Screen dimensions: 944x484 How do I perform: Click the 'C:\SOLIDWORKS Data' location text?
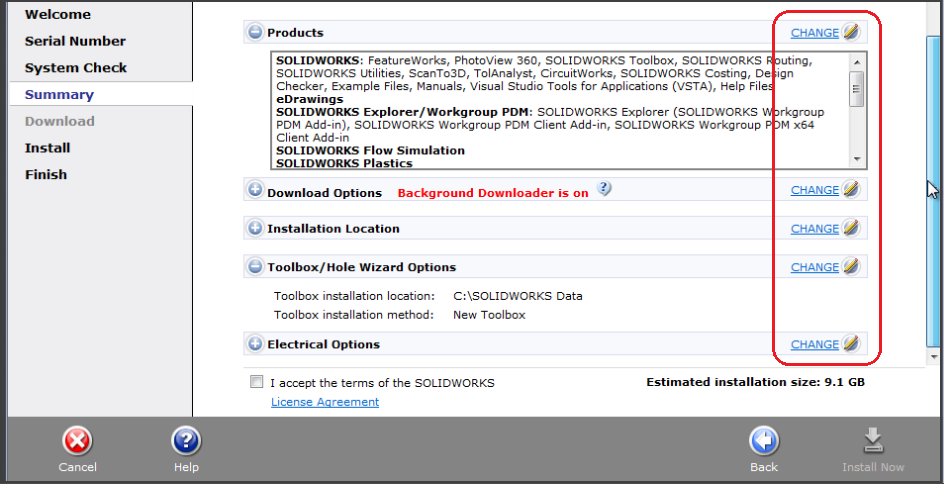518,296
